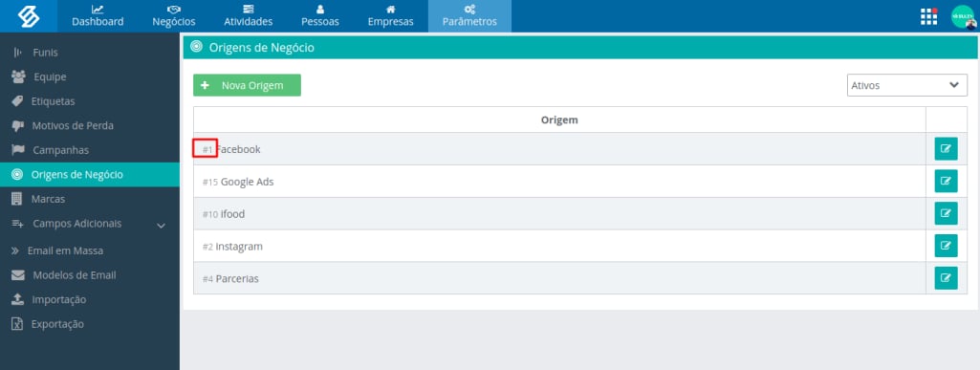
Task: Click the Facebook row text
Action: point(238,149)
